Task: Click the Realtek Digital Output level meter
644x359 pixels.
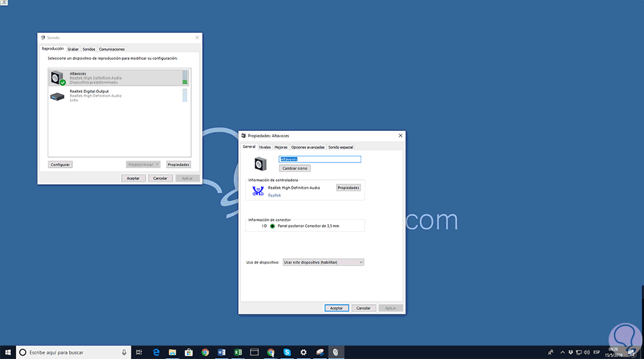Action: tap(185, 95)
